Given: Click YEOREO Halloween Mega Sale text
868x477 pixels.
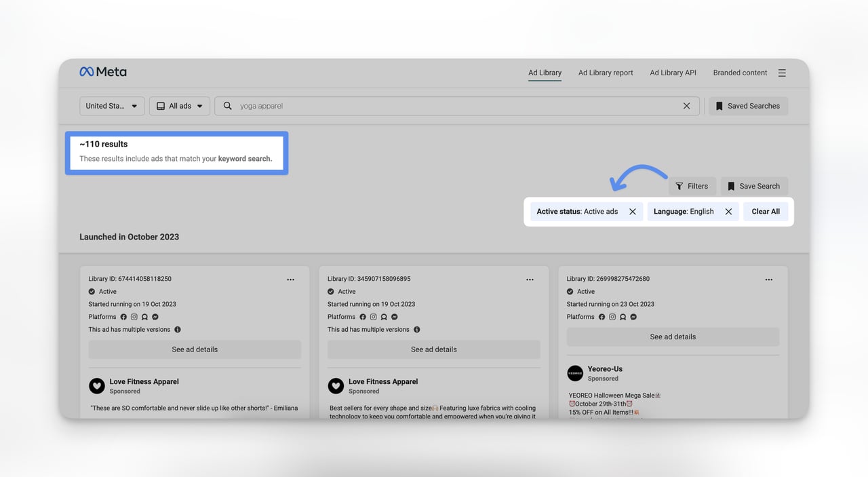Looking at the screenshot, I should pos(615,395).
